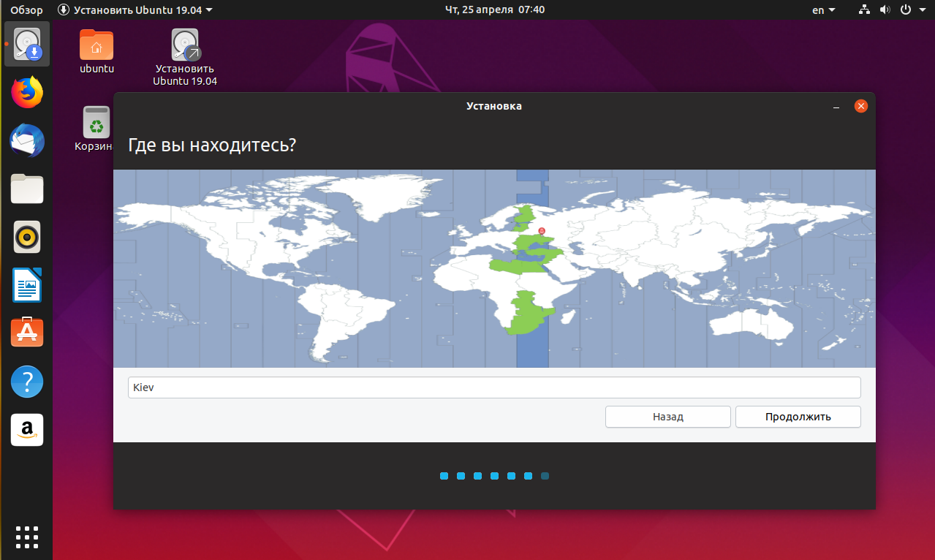Open LibreOffice Writer from dock
The width and height of the screenshot is (935, 560).
[x=27, y=285]
